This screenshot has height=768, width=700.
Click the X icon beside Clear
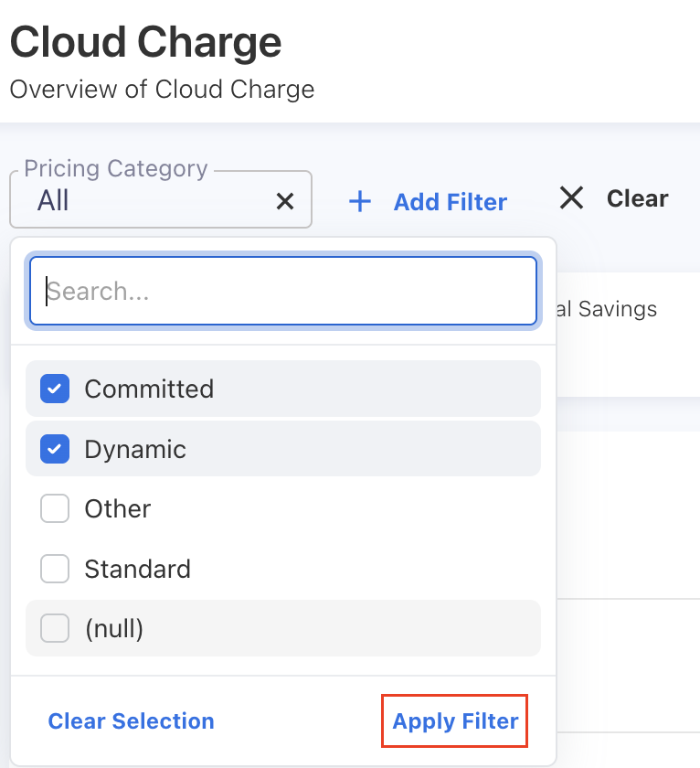[571, 198]
